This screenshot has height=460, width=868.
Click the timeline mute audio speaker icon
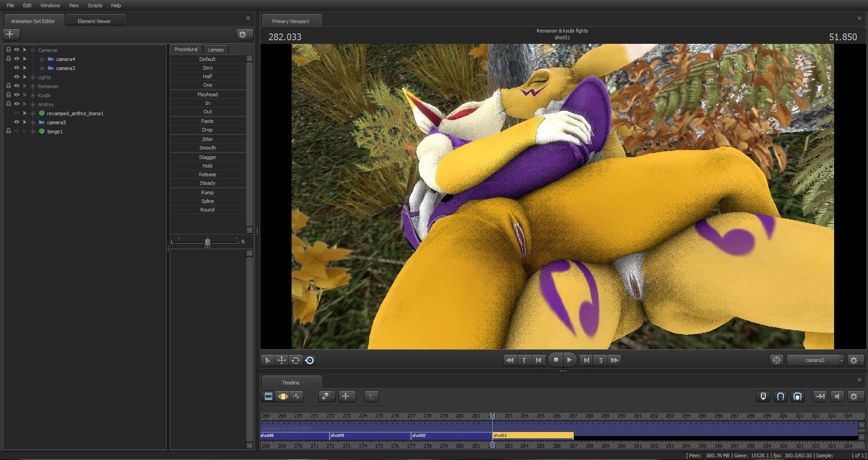(x=837, y=396)
